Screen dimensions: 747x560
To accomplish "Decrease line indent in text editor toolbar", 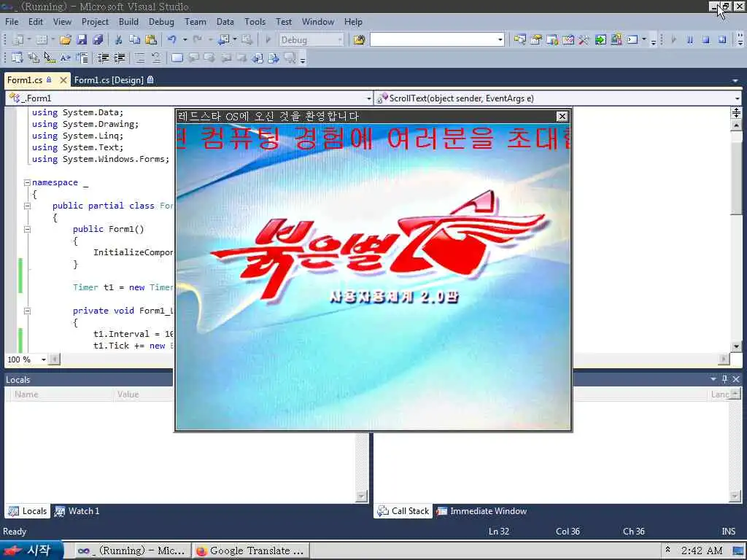I will pos(103,58).
